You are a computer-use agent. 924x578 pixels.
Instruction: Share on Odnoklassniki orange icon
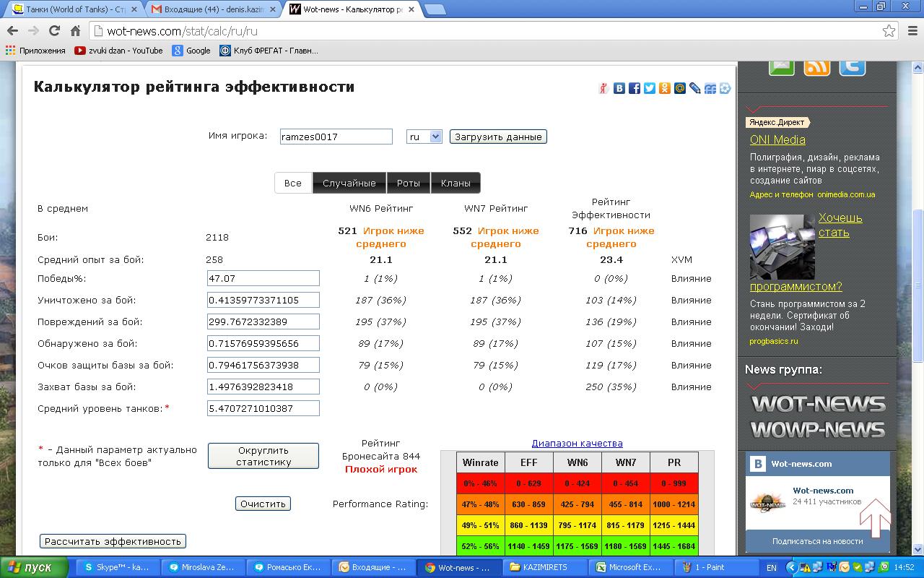point(665,88)
